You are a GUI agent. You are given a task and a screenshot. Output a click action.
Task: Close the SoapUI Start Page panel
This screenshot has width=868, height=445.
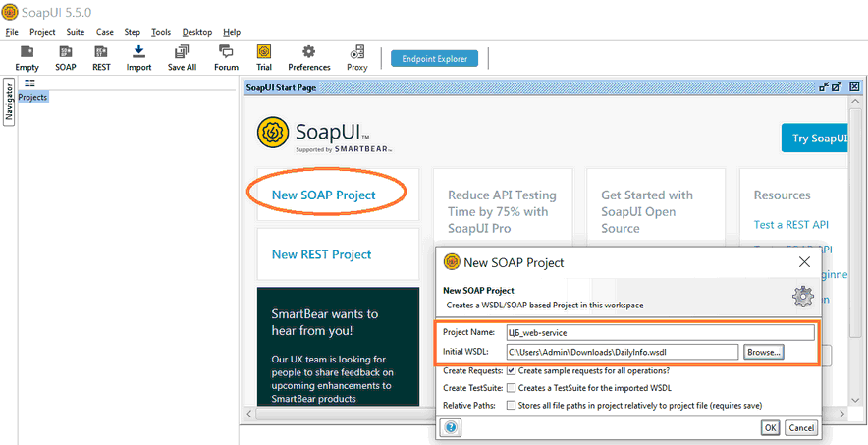tap(854, 86)
